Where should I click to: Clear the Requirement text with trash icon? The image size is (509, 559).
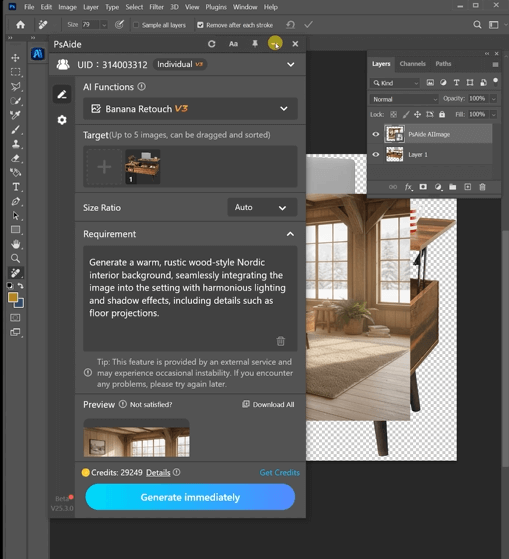pyautogui.click(x=281, y=341)
